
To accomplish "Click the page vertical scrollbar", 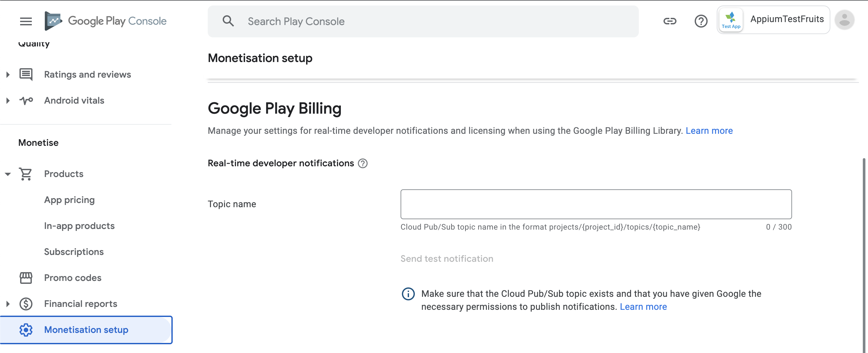I will 864,255.
